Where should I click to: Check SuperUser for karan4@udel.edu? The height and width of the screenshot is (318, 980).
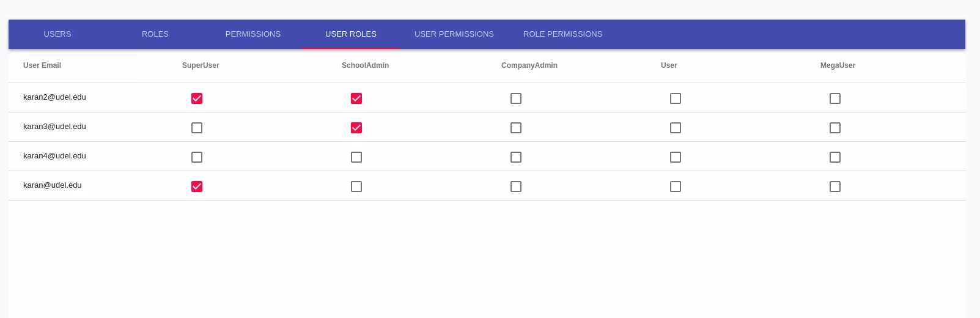tap(197, 157)
